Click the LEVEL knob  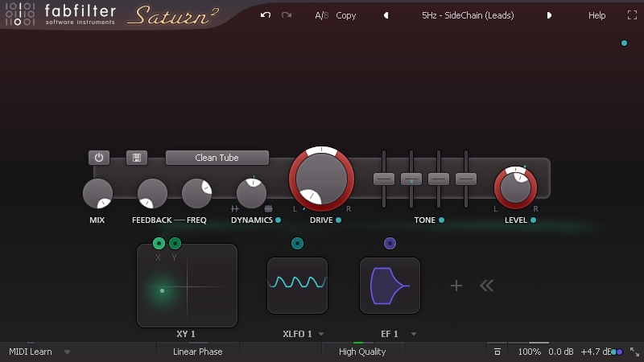click(515, 187)
